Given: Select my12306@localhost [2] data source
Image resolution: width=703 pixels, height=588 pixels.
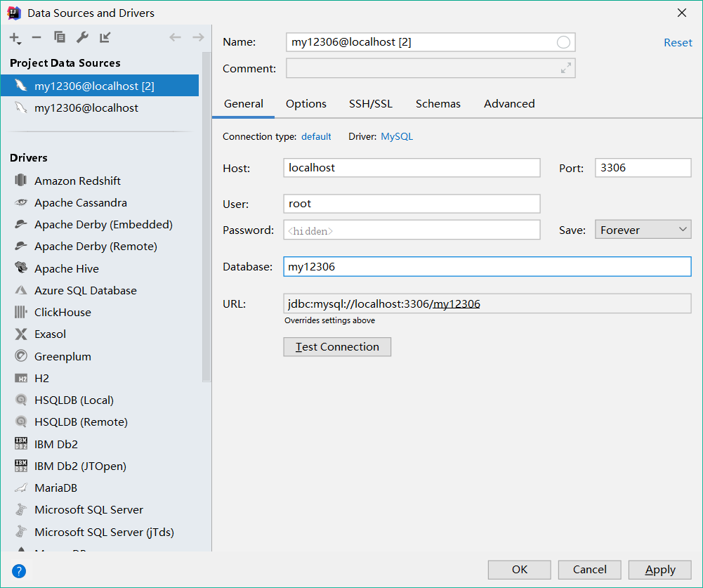Looking at the screenshot, I should click(x=100, y=86).
